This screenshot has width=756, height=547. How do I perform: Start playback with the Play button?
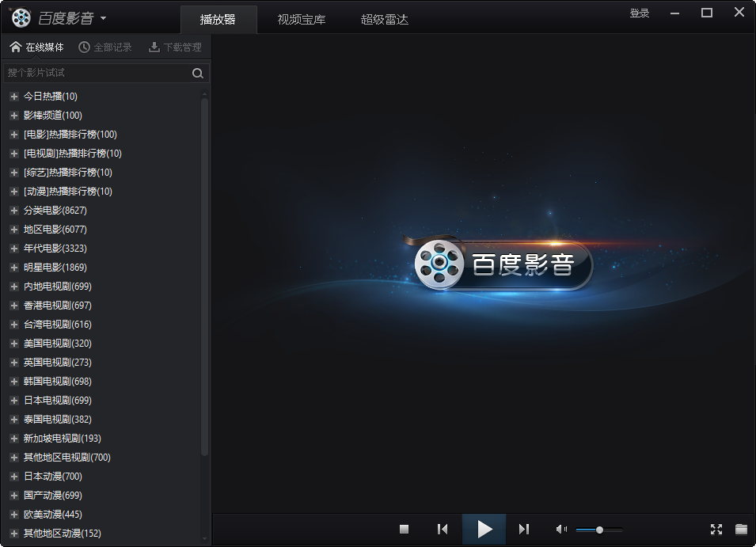[x=484, y=529]
